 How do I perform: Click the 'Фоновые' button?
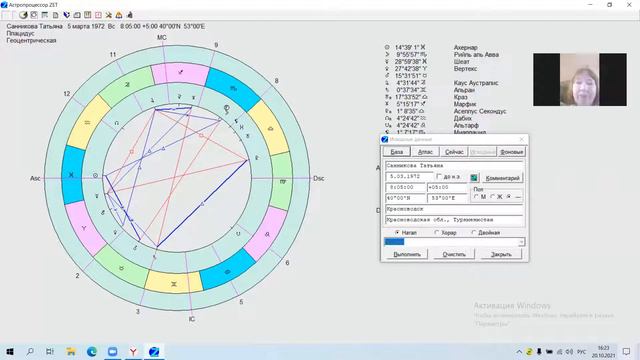[x=511, y=152]
